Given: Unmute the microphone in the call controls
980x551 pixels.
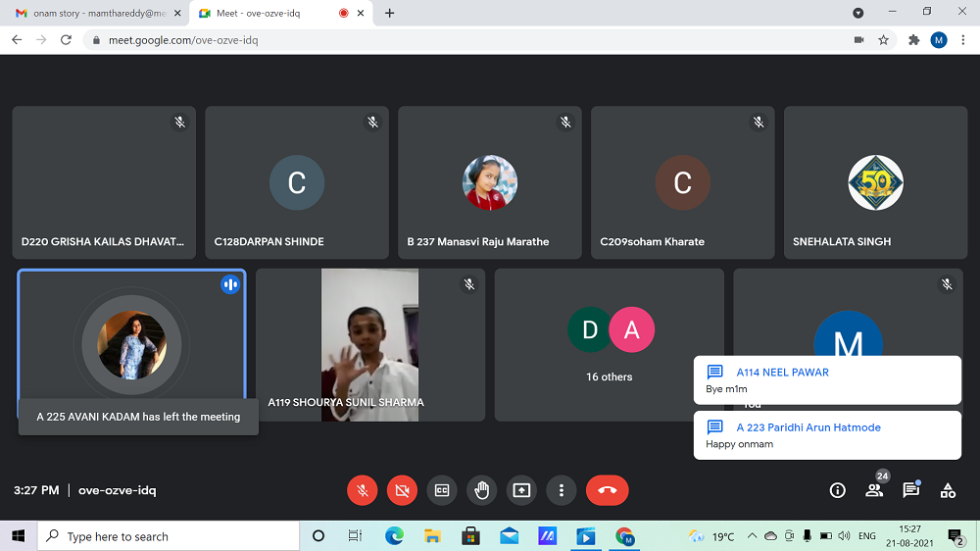Looking at the screenshot, I should pos(363,490).
